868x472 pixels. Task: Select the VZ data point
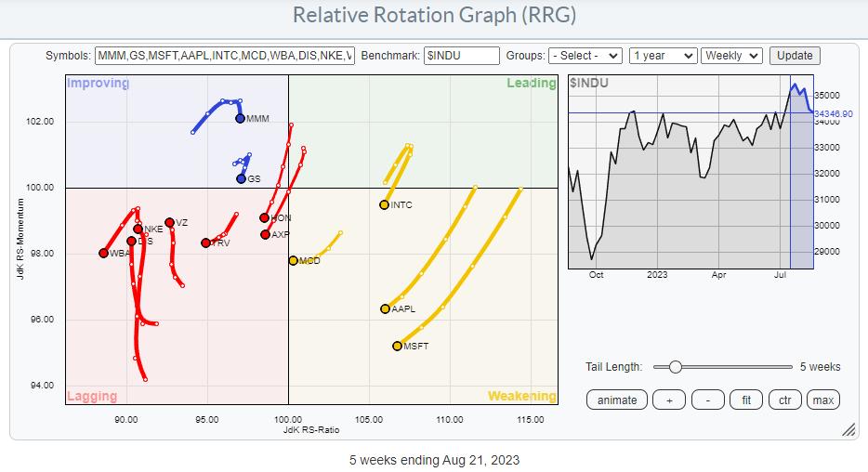click(169, 223)
